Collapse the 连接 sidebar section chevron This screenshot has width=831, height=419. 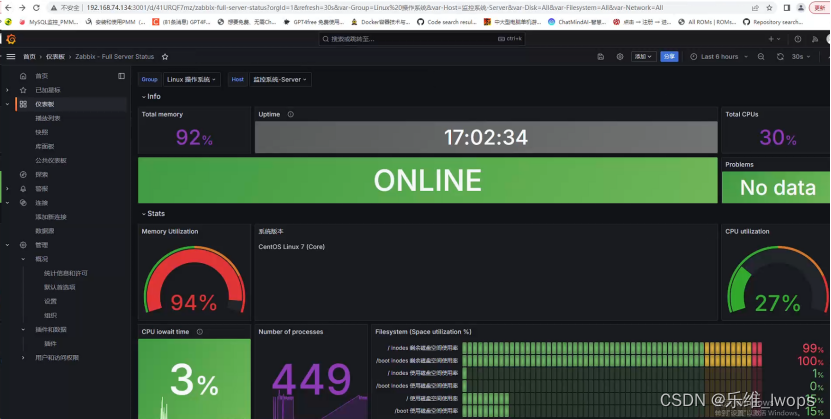pos(7,202)
